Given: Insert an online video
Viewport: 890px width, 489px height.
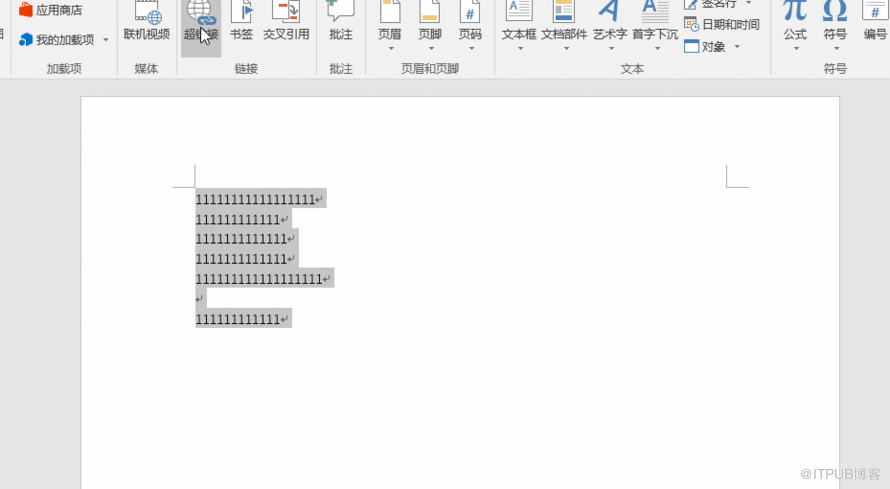Looking at the screenshot, I should [146, 21].
